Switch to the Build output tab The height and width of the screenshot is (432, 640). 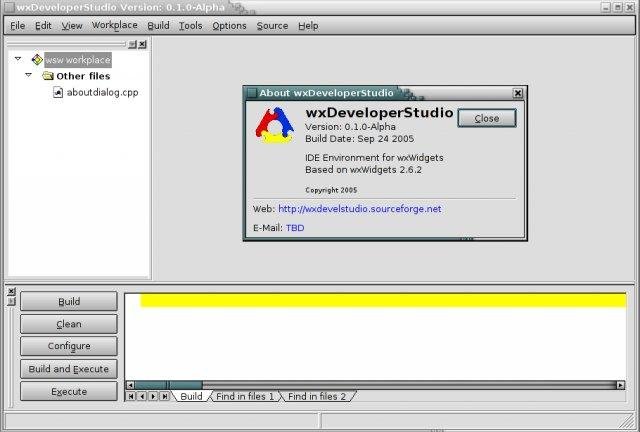191,396
